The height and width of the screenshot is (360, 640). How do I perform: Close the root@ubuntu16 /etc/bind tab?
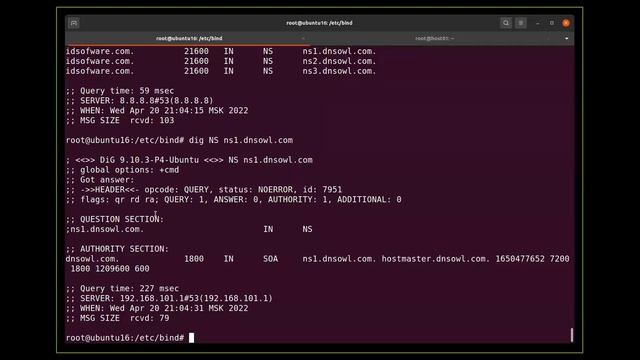point(303,38)
